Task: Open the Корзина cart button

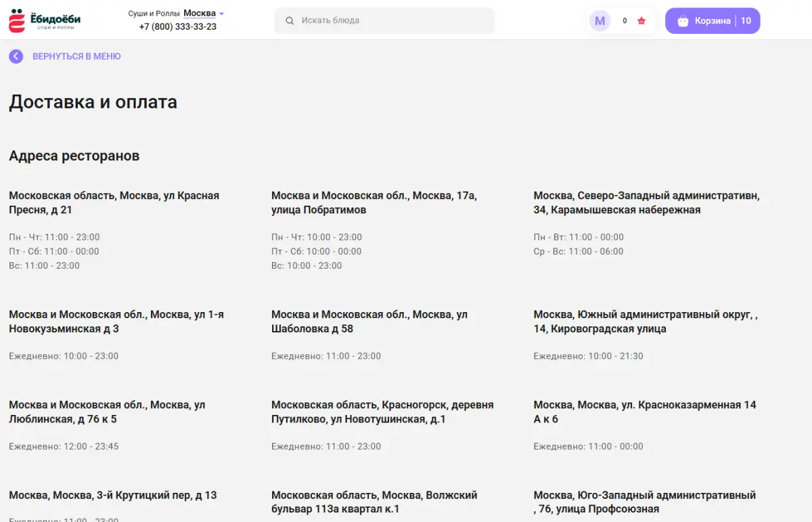Action: click(713, 21)
